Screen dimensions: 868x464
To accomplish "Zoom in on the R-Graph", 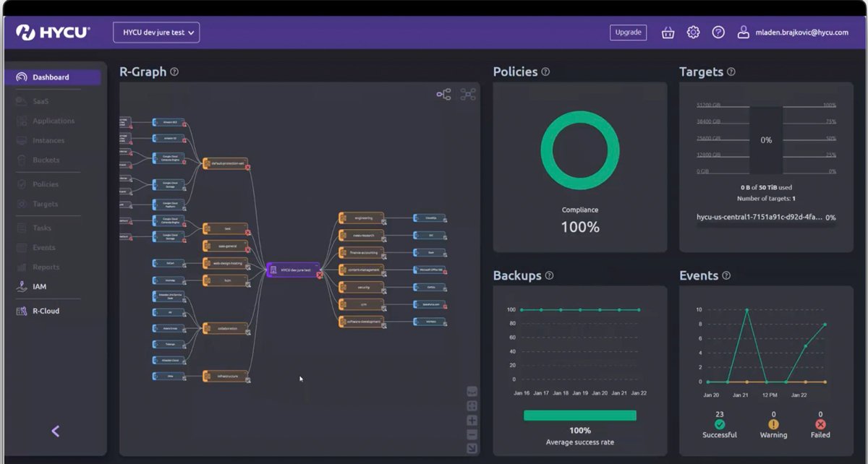I will pyautogui.click(x=472, y=418).
